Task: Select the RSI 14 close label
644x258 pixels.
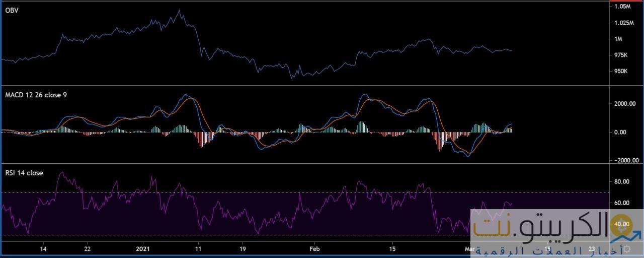Action: point(24,173)
